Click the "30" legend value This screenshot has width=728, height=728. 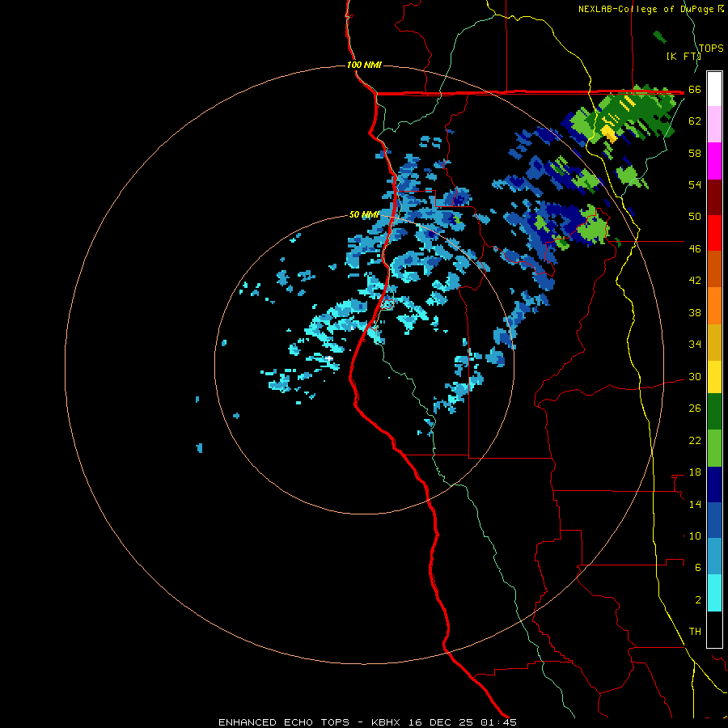point(695,376)
